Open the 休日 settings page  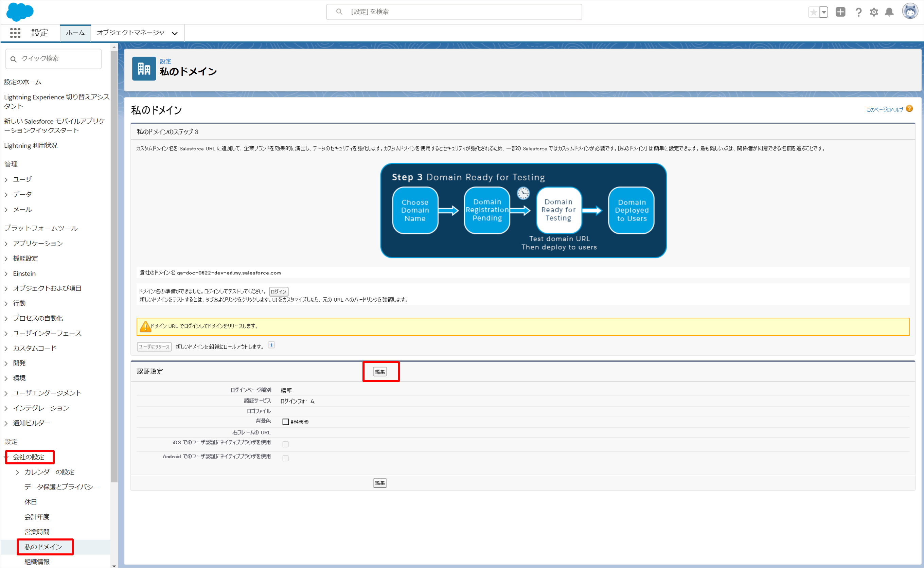pos(31,502)
